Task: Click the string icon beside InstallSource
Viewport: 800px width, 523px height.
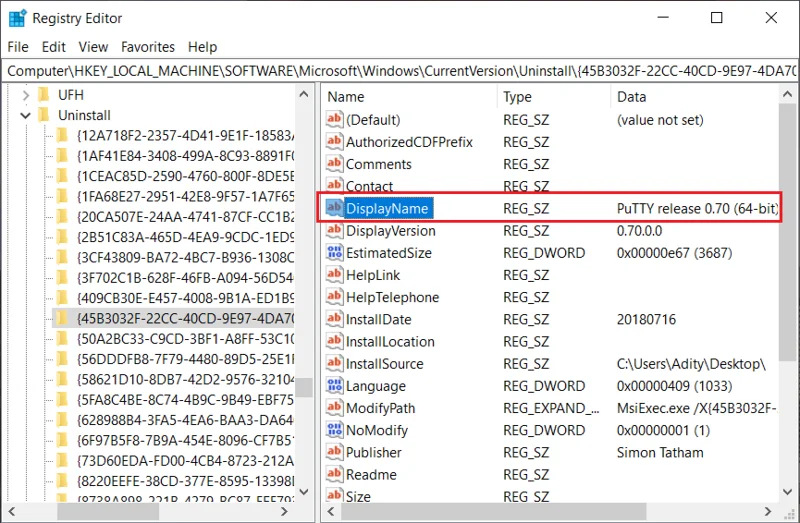Action: pyautogui.click(x=334, y=363)
